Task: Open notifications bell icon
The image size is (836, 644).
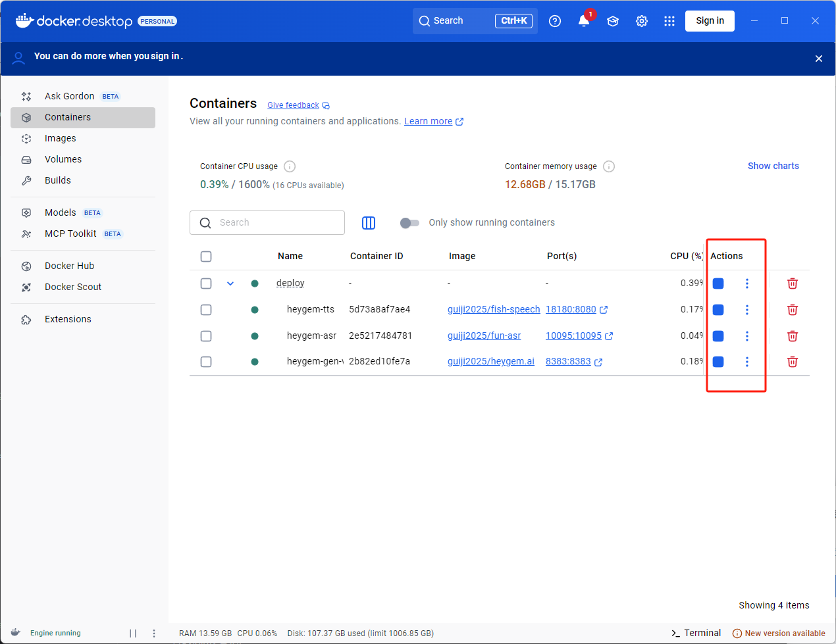Action: [x=584, y=21]
